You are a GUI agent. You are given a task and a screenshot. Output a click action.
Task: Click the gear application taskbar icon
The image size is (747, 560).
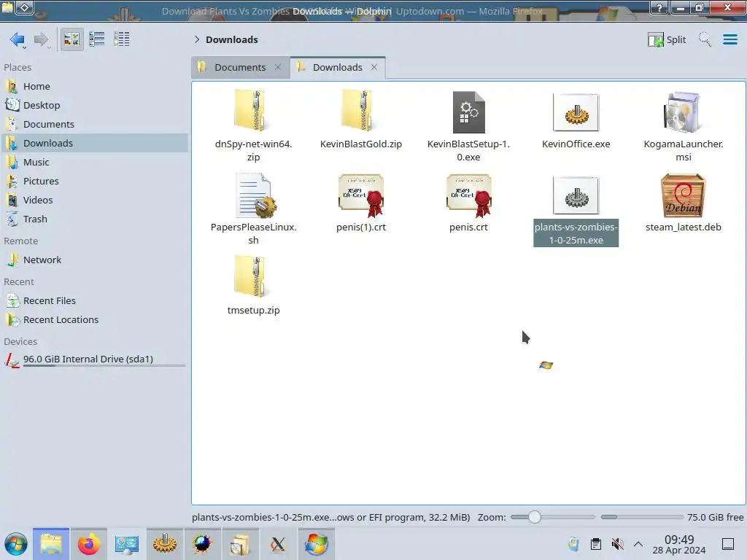164,544
